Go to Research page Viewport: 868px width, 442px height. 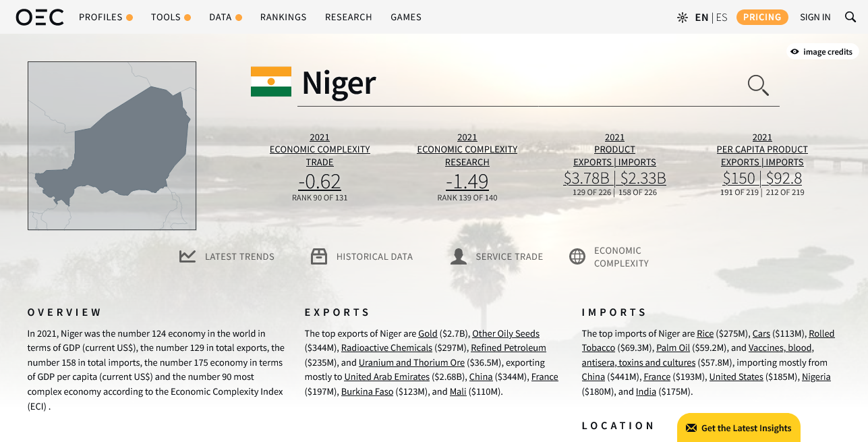click(x=349, y=18)
